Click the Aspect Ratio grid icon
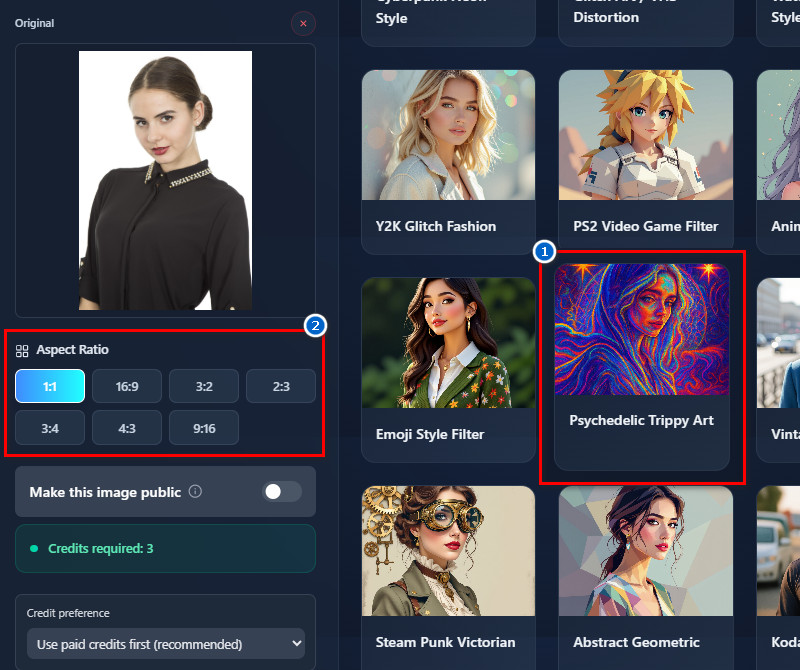The width and height of the screenshot is (800, 670). point(22,351)
